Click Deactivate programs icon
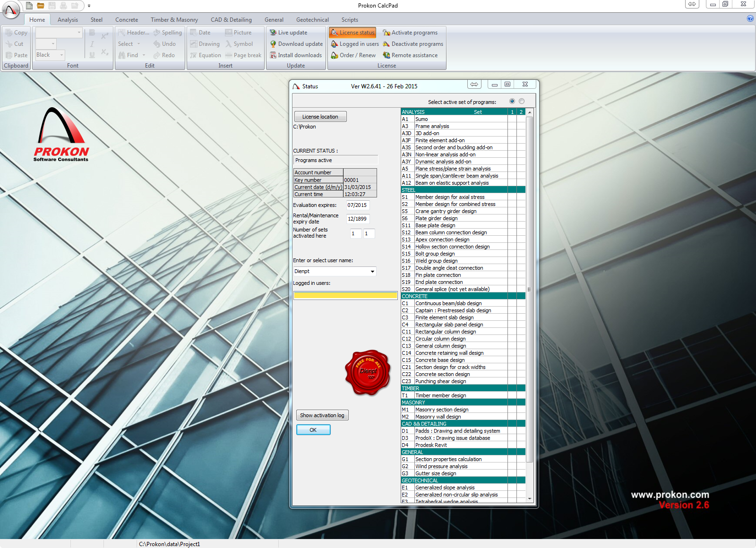756x548 pixels. click(x=387, y=44)
